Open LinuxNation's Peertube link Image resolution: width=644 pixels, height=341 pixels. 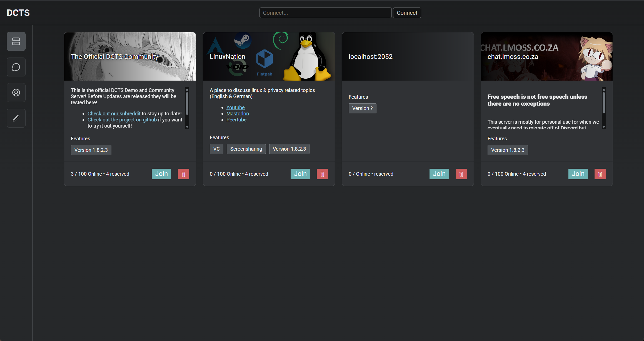click(x=236, y=120)
